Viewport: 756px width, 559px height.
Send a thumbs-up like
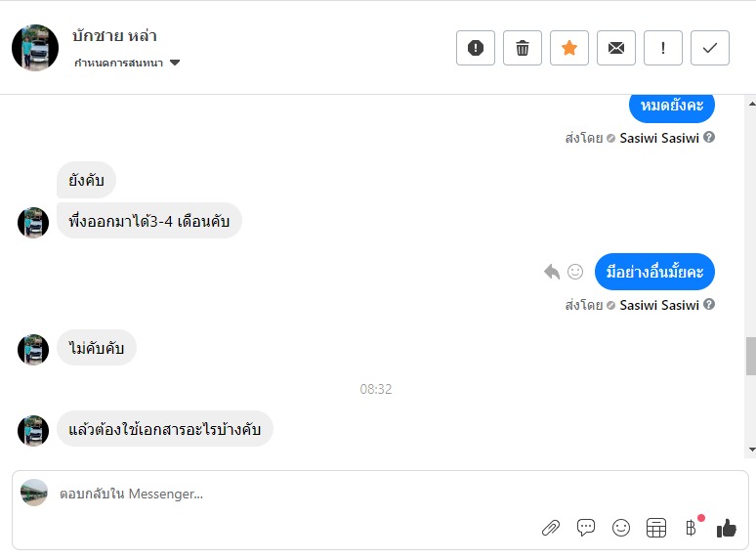coord(726,528)
